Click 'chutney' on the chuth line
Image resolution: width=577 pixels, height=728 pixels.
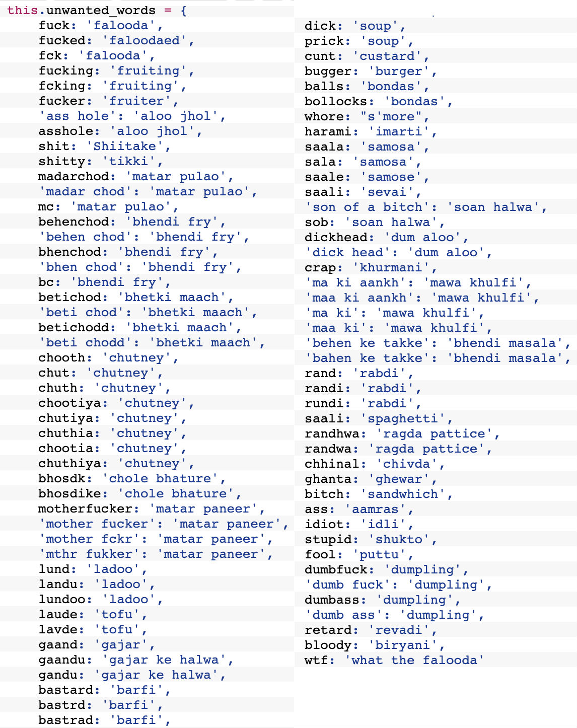point(128,388)
